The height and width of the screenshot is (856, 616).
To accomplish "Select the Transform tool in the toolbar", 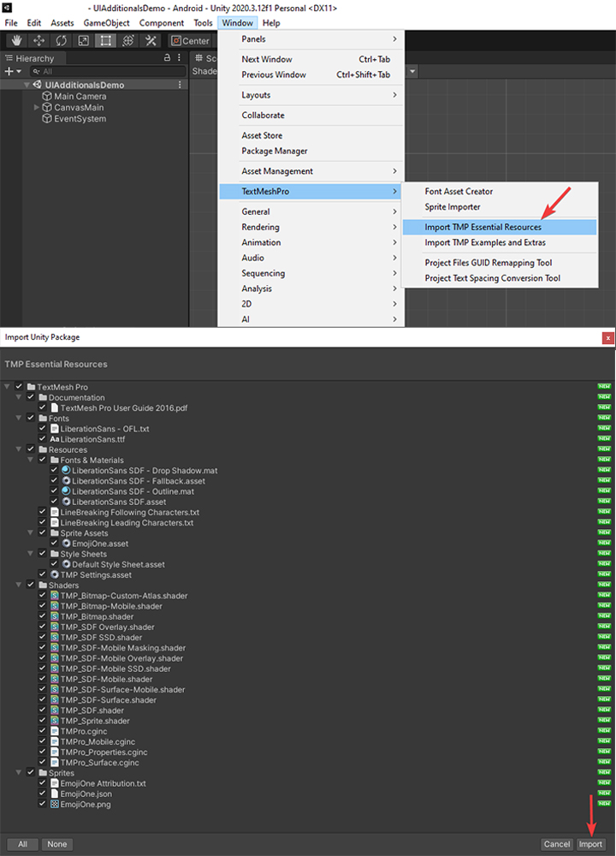I will (x=128, y=40).
